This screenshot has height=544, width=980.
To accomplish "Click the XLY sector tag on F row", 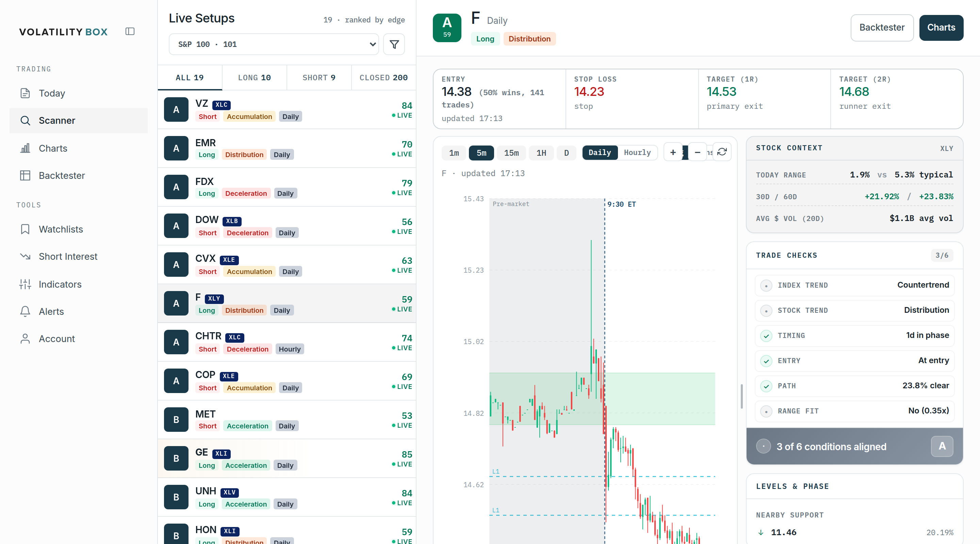I will tap(214, 299).
